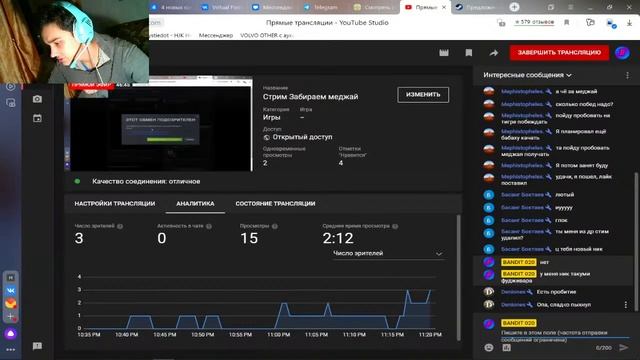This screenshot has height=360, width=640.
Task: Bookmark the page via address bar icon
Action: 567,22
